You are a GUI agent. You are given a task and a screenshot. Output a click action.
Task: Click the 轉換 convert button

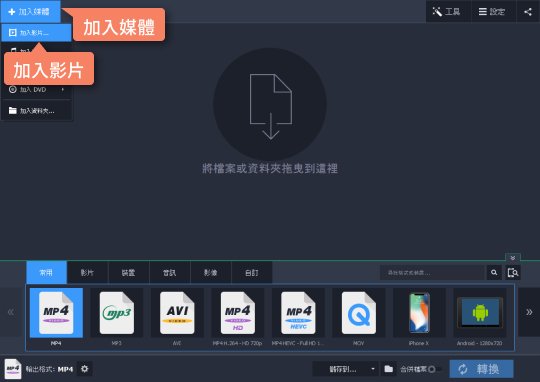pyautogui.click(x=481, y=369)
